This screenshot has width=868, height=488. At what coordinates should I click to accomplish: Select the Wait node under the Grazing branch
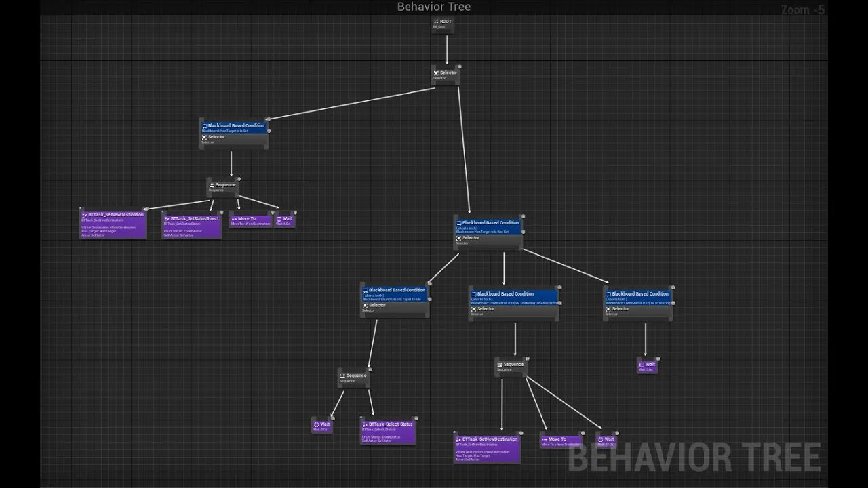[648, 367]
